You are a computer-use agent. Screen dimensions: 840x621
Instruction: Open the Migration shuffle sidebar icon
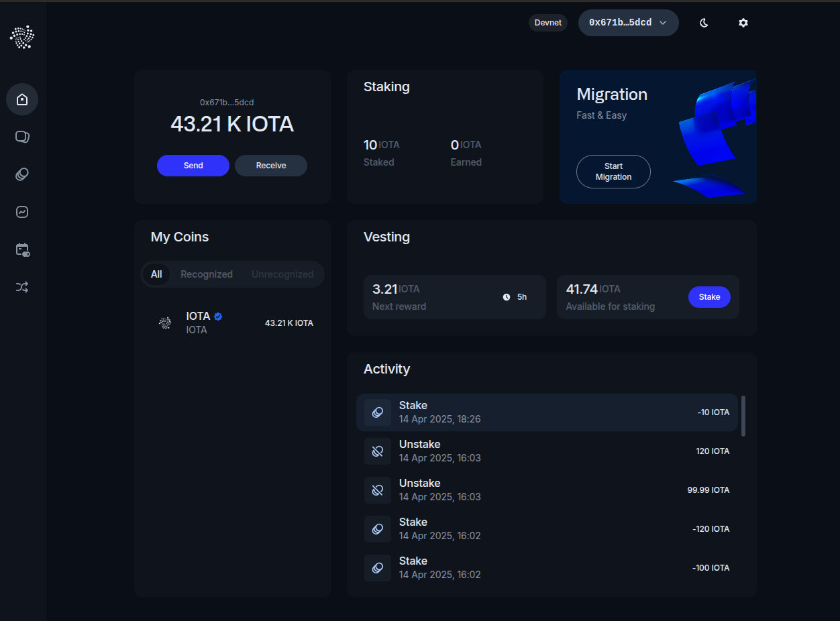pyautogui.click(x=22, y=288)
